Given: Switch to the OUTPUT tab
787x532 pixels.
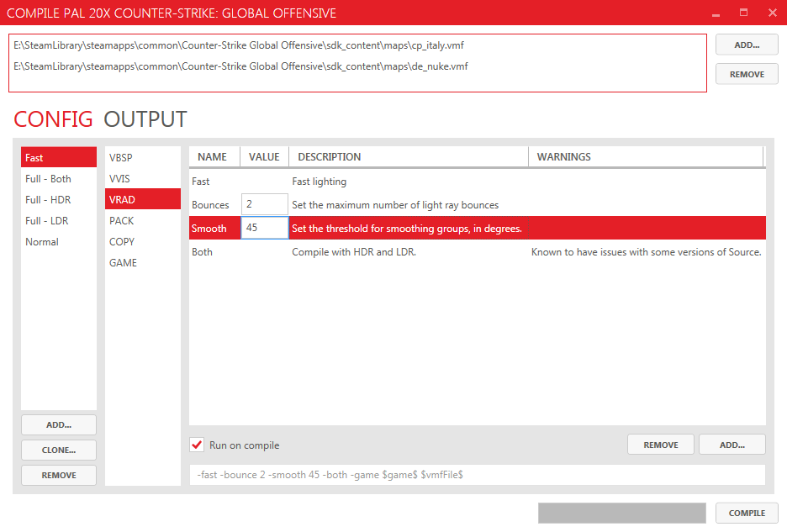Looking at the screenshot, I should click(x=145, y=119).
